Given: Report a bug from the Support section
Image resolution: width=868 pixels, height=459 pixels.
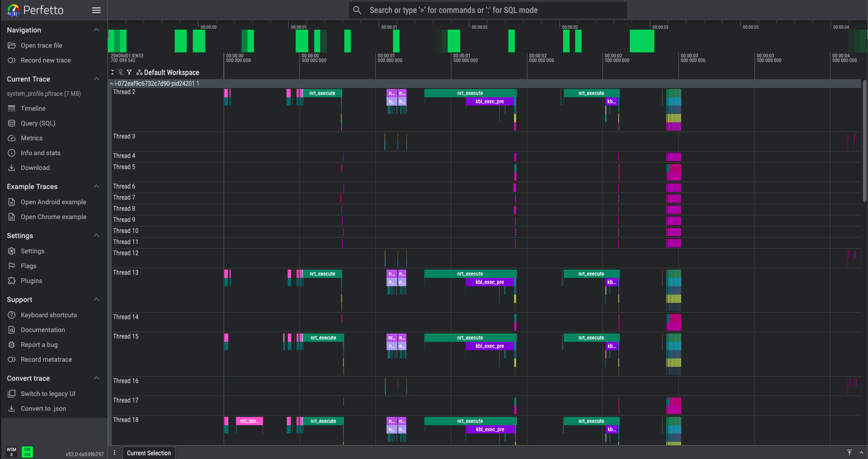Looking at the screenshot, I should 38,345.
